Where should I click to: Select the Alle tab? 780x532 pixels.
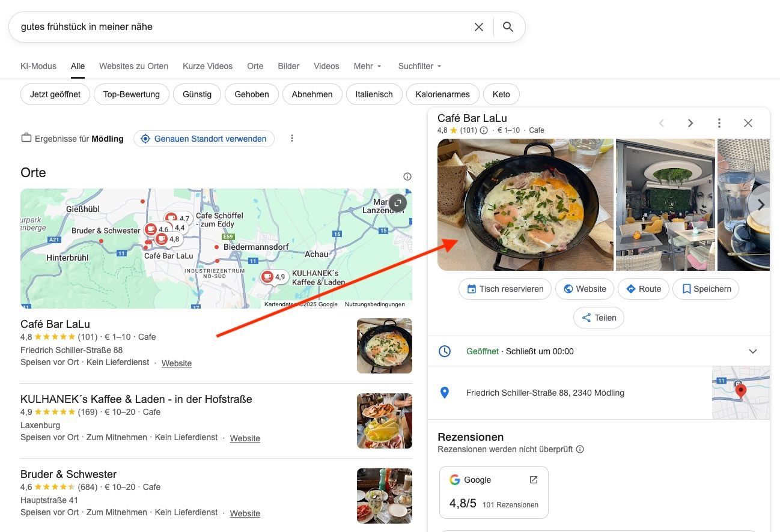coord(78,66)
